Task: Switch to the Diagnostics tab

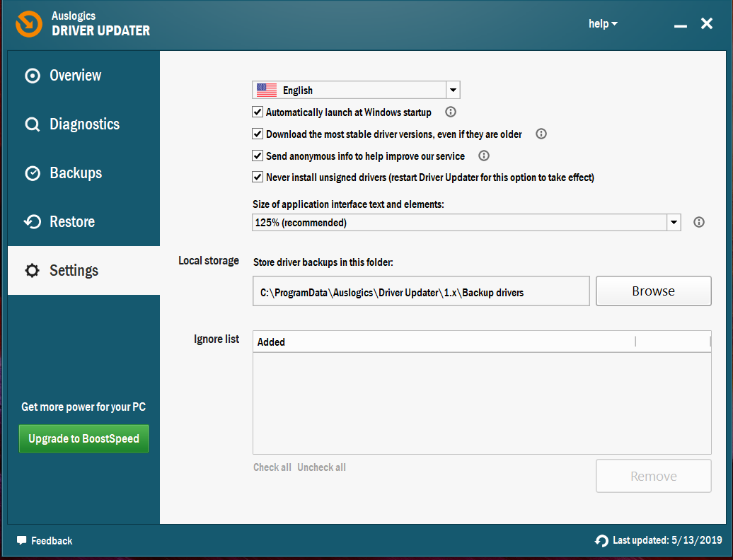Action: point(83,124)
